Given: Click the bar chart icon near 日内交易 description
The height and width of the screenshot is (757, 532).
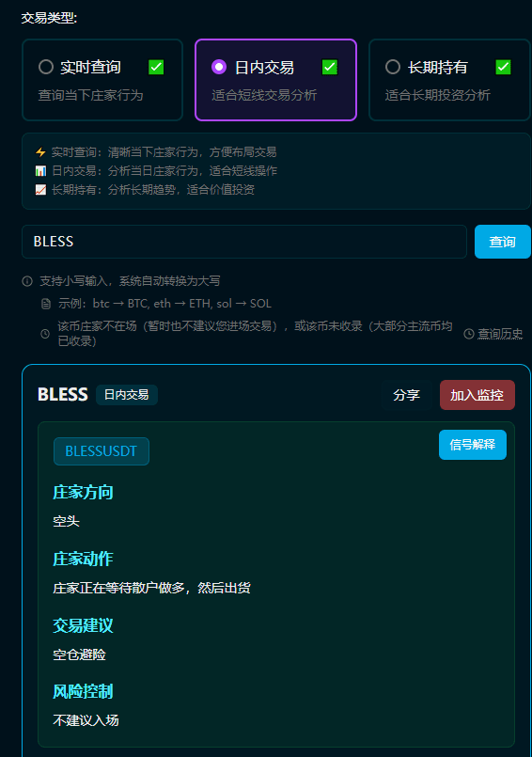Looking at the screenshot, I should click(40, 171).
